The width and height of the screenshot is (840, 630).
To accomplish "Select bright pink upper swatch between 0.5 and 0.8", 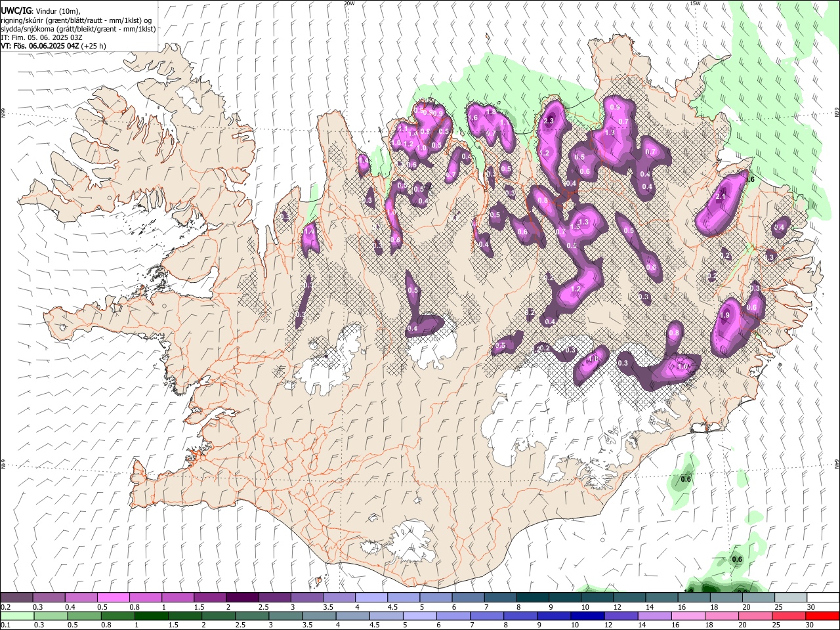I will (x=114, y=597).
